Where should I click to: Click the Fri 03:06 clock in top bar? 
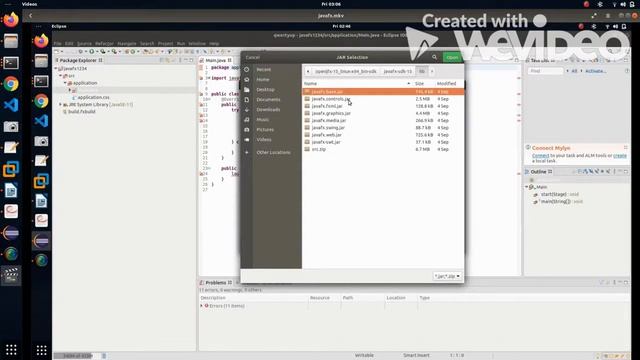pos(331,4)
